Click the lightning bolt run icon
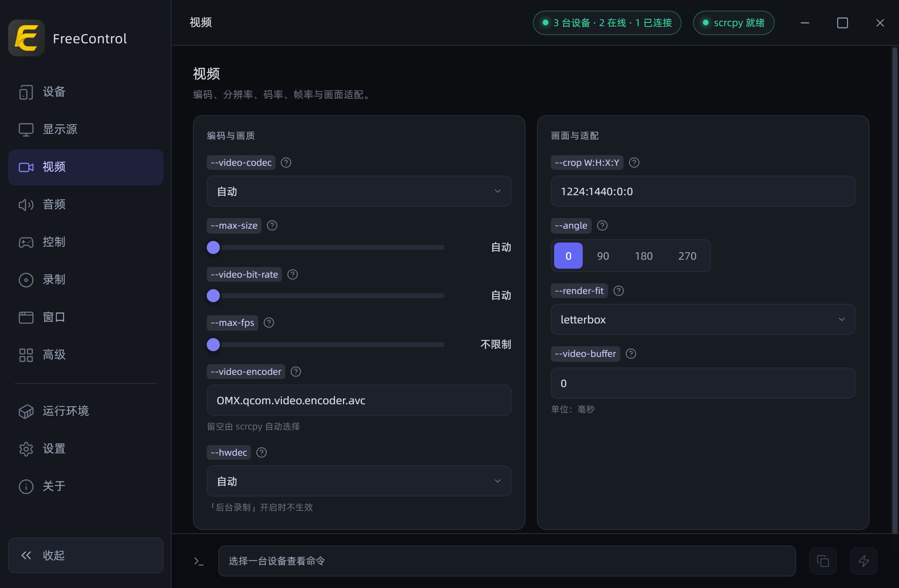The height and width of the screenshot is (588, 899). click(864, 561)
